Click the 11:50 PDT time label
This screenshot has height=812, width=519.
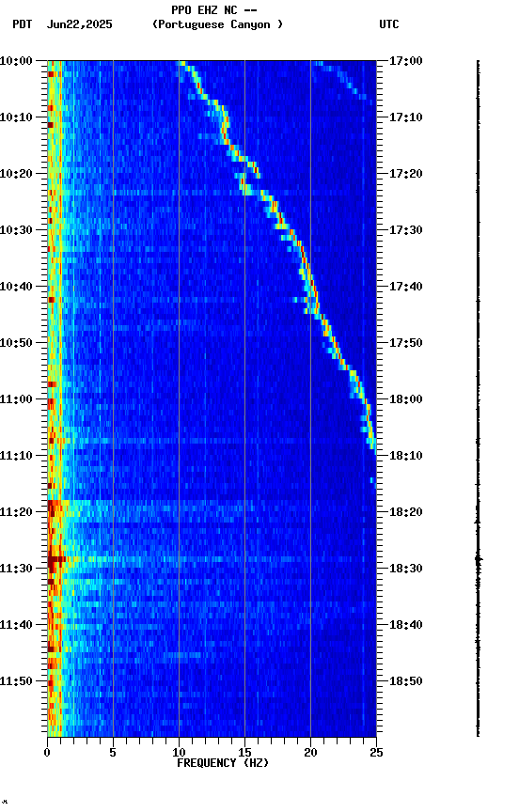16,681
